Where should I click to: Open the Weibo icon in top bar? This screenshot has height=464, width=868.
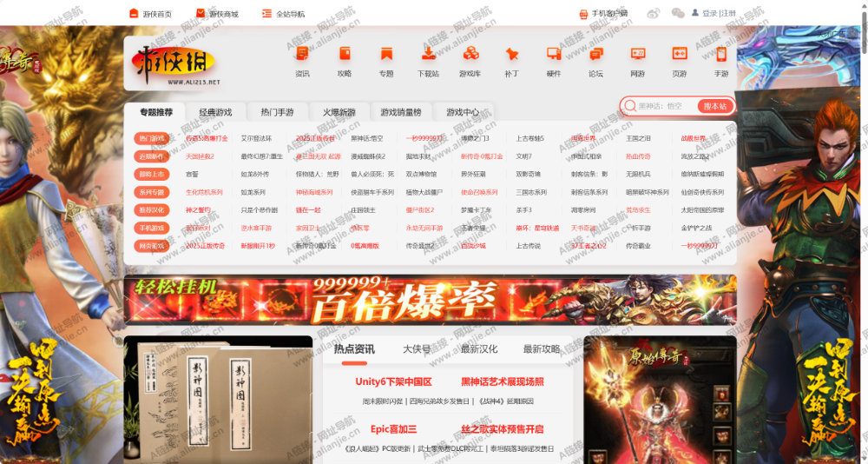point(654,13)
